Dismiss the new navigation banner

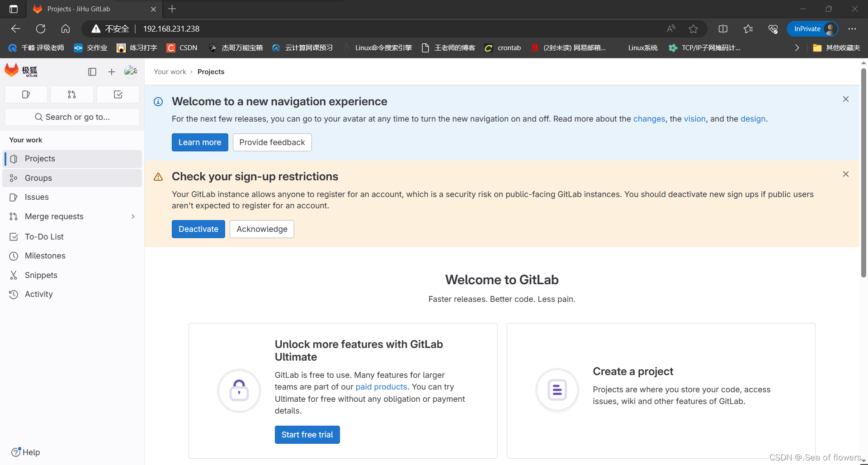(x=846, y=99)
